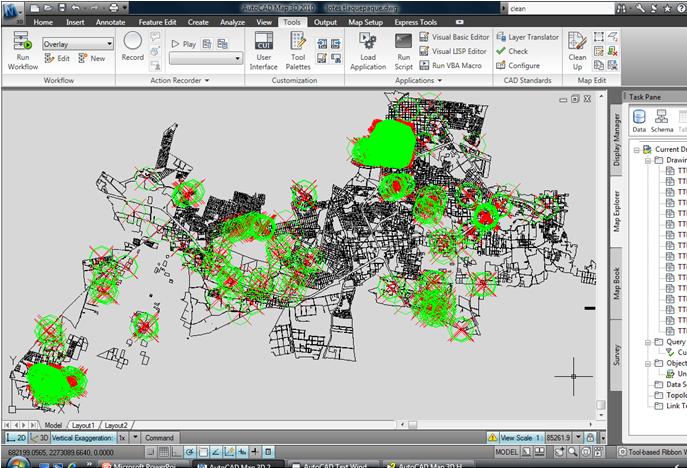Expand the Action Recorder panel arrow
687x468 pixels.
207,81
